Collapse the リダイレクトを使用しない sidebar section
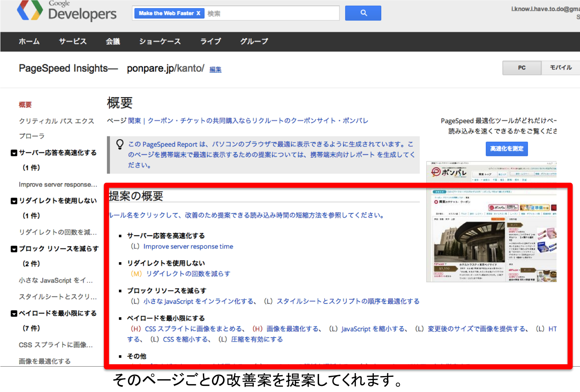Image resolution: width=580 pixels, height=392 pixels. tap(14, 201)
